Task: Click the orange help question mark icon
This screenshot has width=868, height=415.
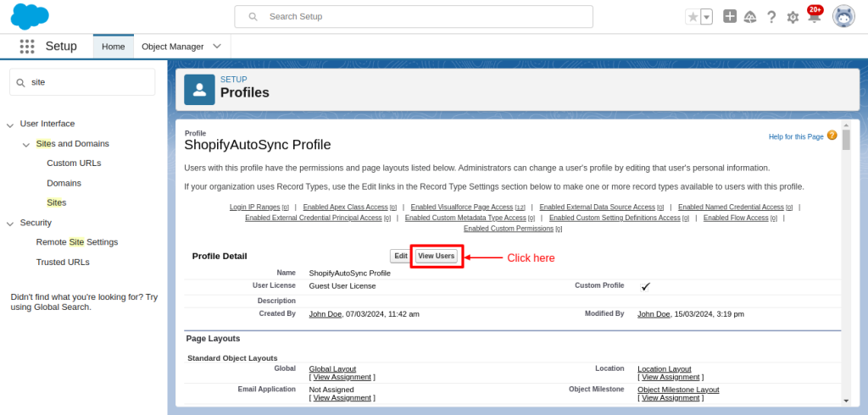Action: [x=832, y=135]
